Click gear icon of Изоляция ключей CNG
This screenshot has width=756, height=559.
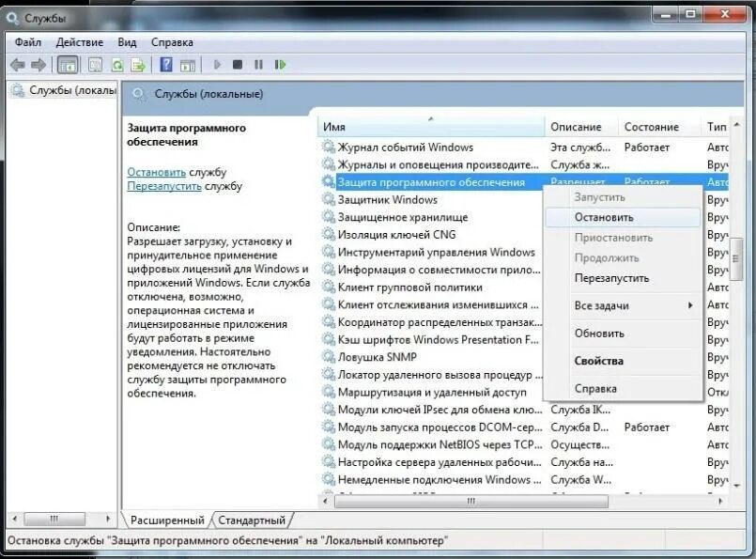tap(329, 234)
